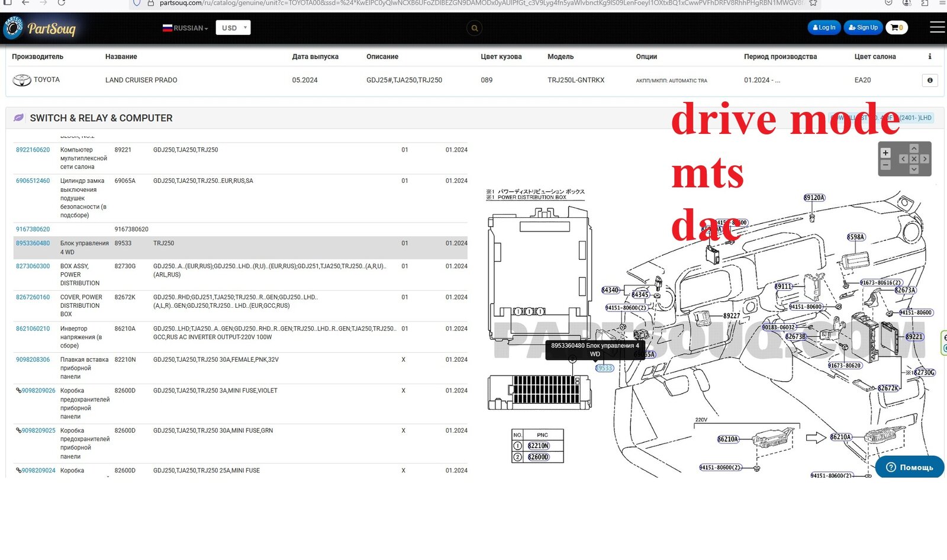Open part number 9167380620 link

[x=33, y=229]
